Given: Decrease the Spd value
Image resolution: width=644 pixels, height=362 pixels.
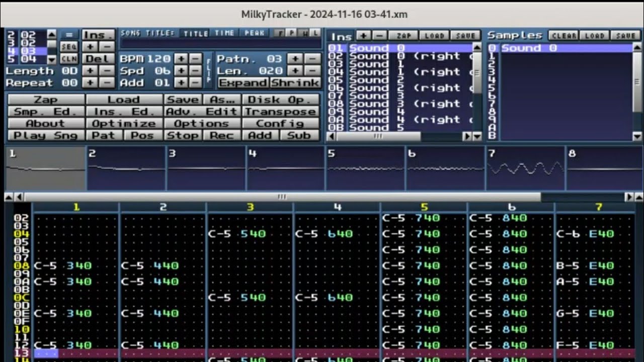Looking at the screenshot, I should point(195,71).
